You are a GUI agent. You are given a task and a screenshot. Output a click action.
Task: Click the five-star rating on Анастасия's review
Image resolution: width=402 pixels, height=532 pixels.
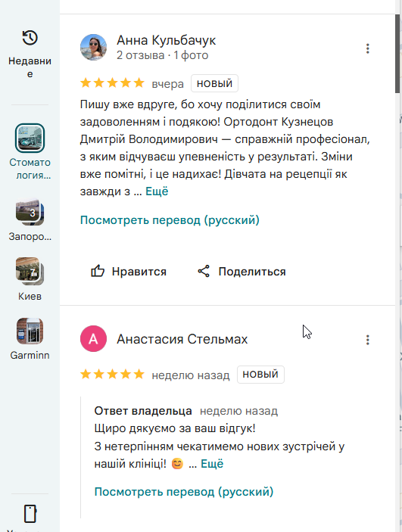coord(112,375)
